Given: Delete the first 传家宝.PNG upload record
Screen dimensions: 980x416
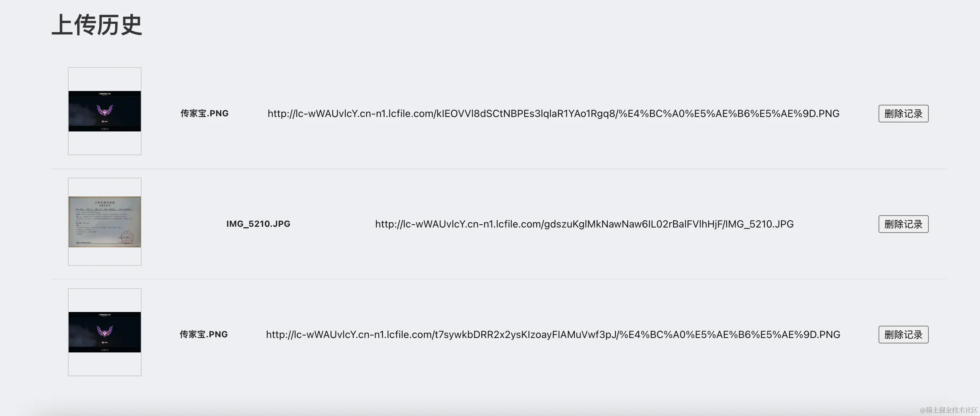Looking at the screenshot, I should pyautogui.click(x=903, y=113).
